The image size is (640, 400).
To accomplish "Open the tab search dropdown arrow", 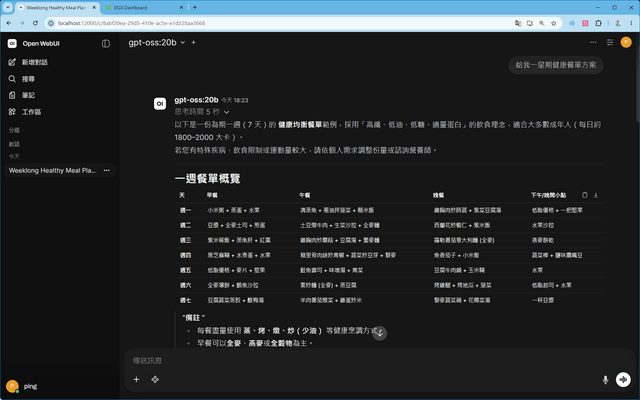I will tap(8, 7).
